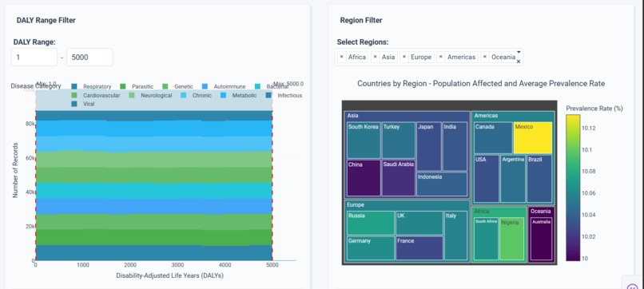Select the Australia treemap tile
The width and height of the screenshot is (644, 289).
541,239
